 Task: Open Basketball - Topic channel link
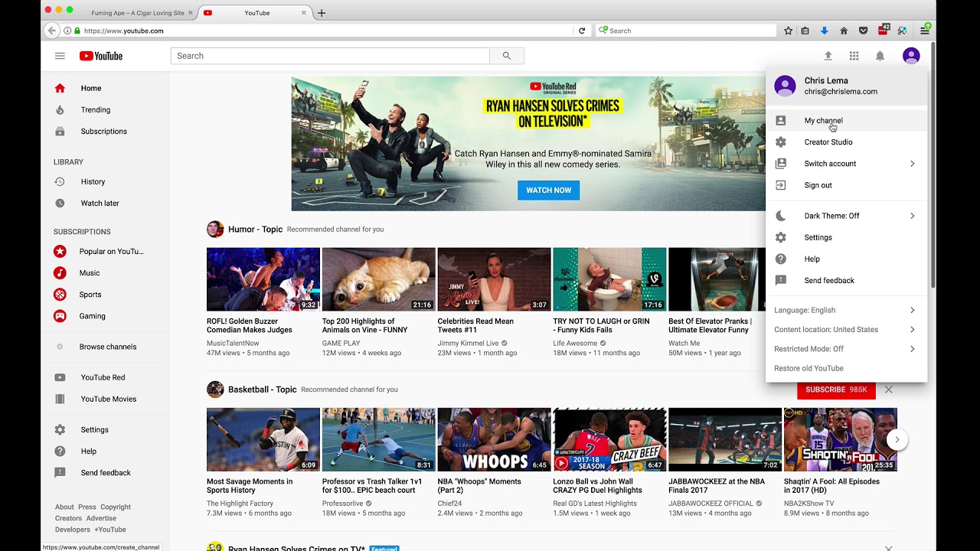tap(262, 390)
